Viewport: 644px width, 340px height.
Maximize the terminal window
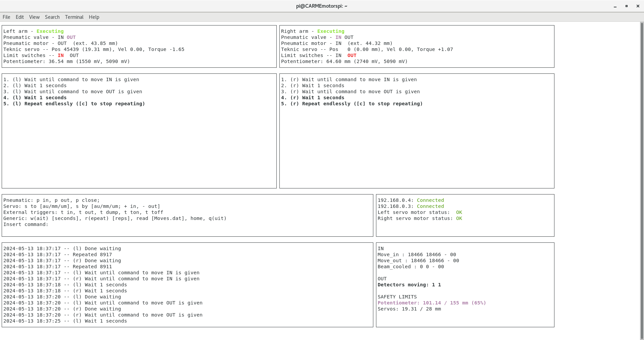coord(626,6)
